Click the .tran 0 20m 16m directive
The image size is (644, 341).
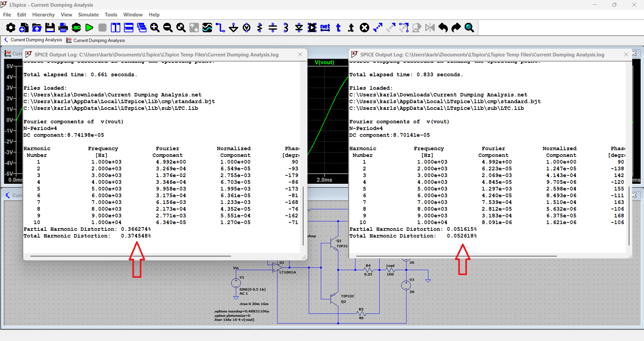tap(254, 304)
